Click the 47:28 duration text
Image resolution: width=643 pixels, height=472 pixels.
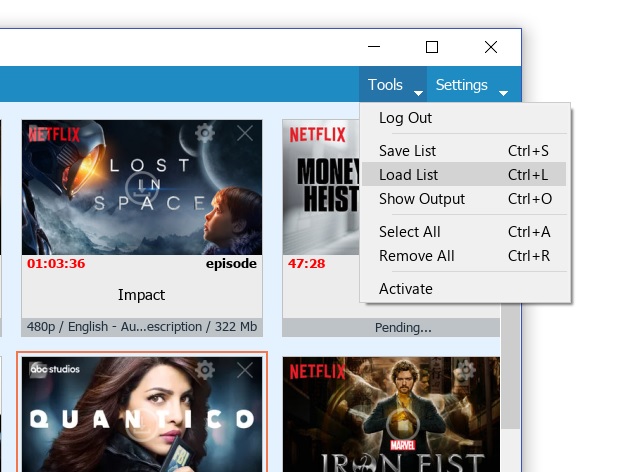point(306,263)
